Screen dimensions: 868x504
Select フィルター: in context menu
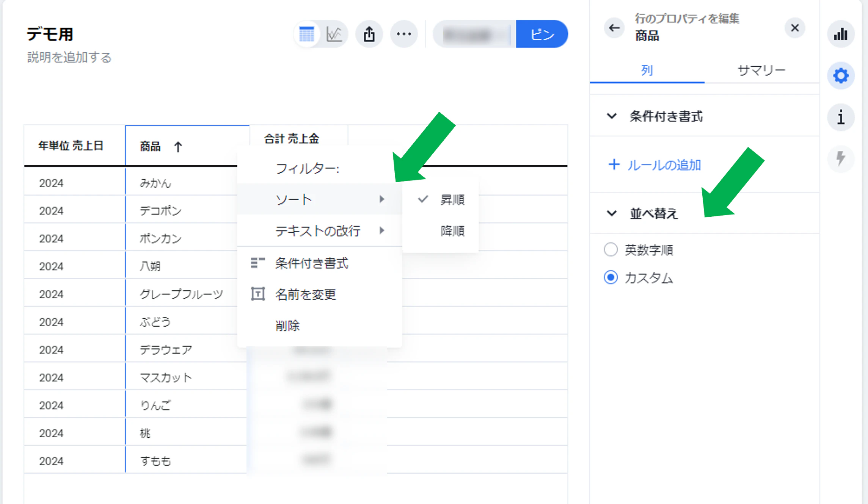pos(319,168)
